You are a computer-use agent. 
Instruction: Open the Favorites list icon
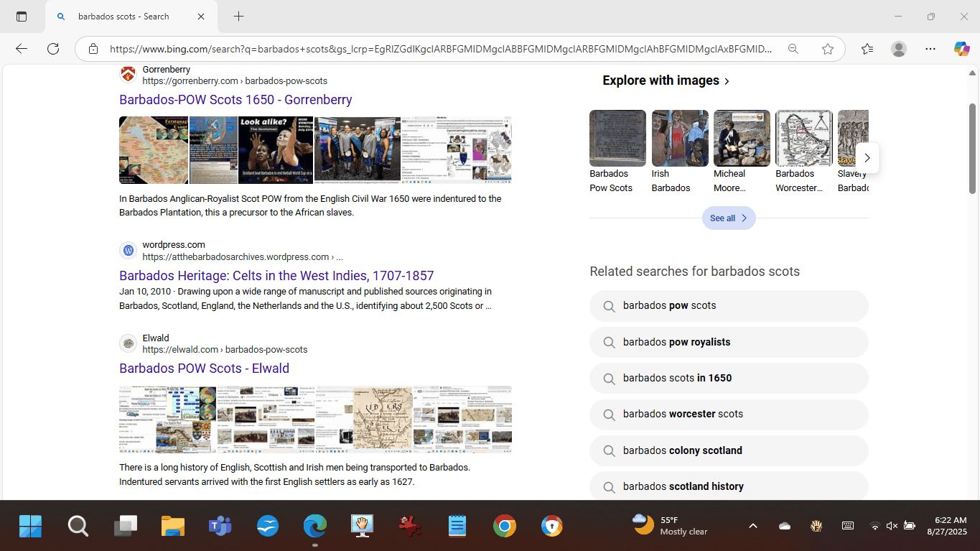867,49
